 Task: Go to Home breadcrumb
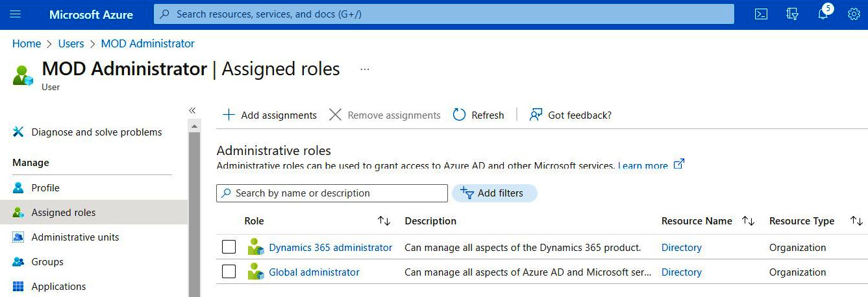point(27,43)
